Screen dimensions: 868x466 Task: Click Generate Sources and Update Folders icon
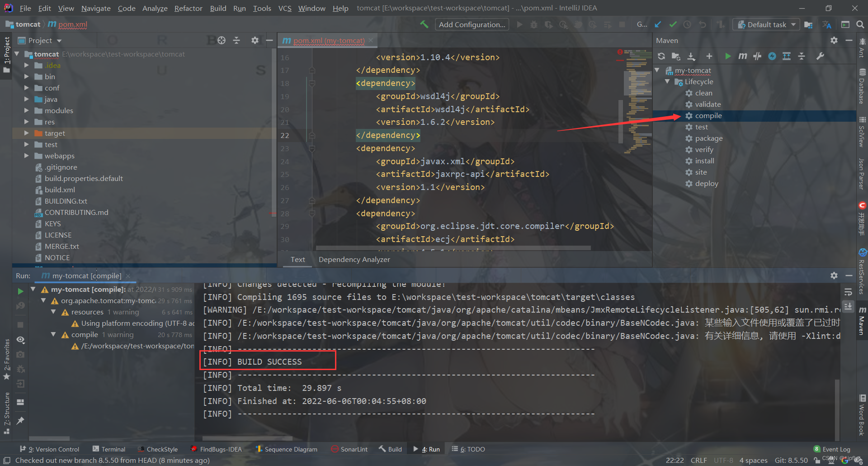click(676, 56)
